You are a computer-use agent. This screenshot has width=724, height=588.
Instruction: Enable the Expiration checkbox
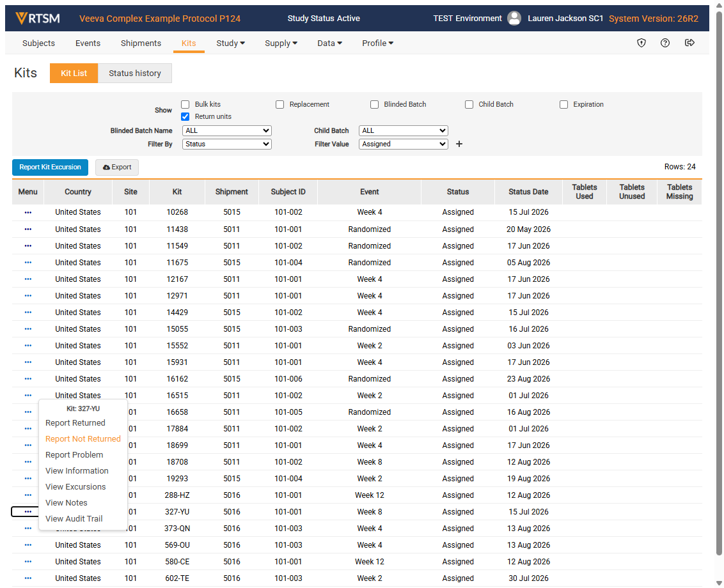563,104
